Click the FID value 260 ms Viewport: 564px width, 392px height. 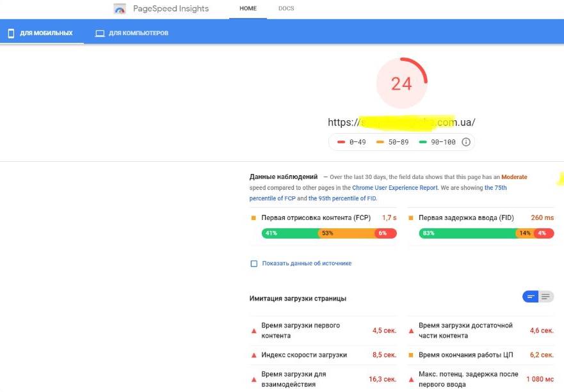[x=542, y=217]
